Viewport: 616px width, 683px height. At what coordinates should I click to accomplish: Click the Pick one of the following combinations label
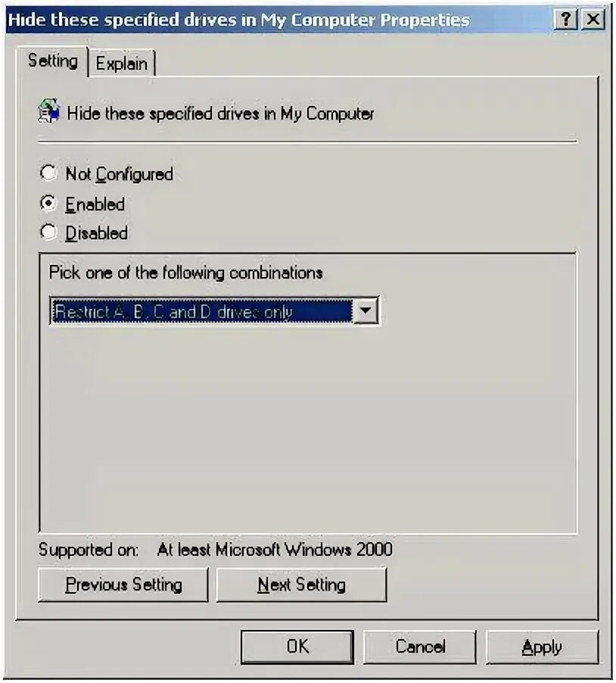tap(186, 273)
